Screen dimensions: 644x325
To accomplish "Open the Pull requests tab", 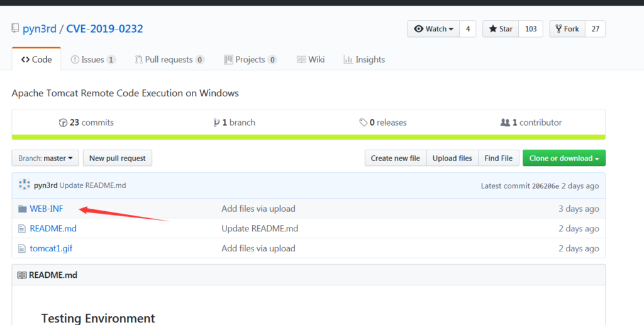I will (x=170, y=60).
